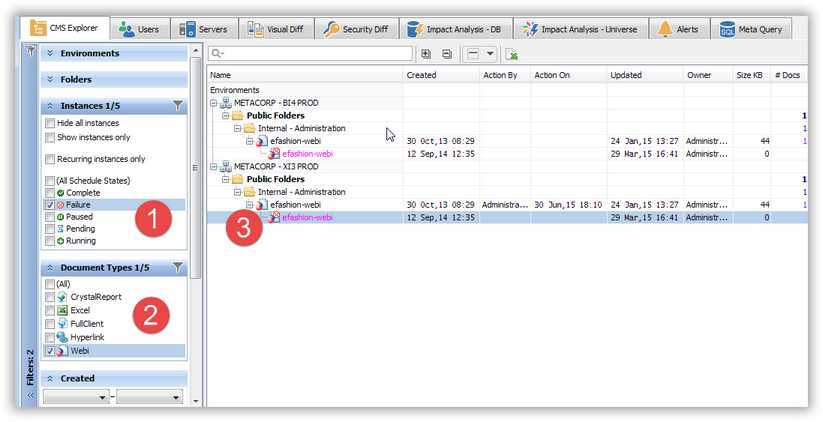Screen dimensions: 823x422
Task: Click the expand all nodes toolbar icon
Action: coord(426,54)
